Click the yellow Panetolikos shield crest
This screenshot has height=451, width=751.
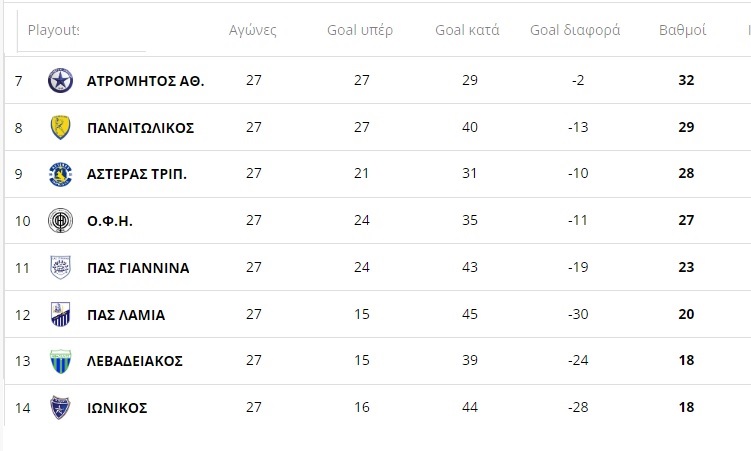[60, 127]
